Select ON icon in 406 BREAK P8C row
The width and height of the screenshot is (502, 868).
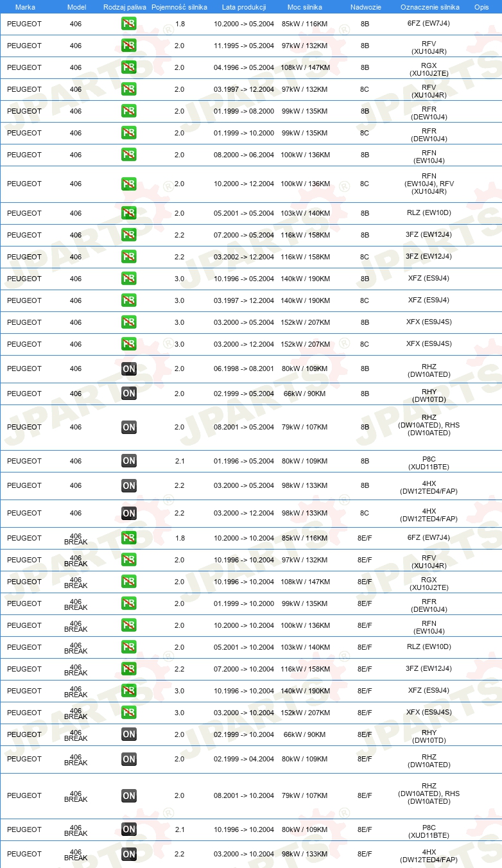[x=129, y=829]
